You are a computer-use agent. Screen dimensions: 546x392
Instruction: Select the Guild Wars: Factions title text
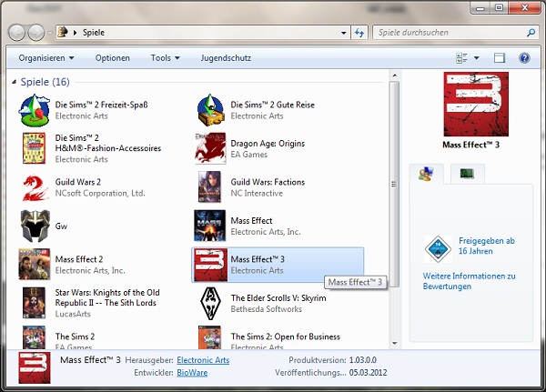268,182
